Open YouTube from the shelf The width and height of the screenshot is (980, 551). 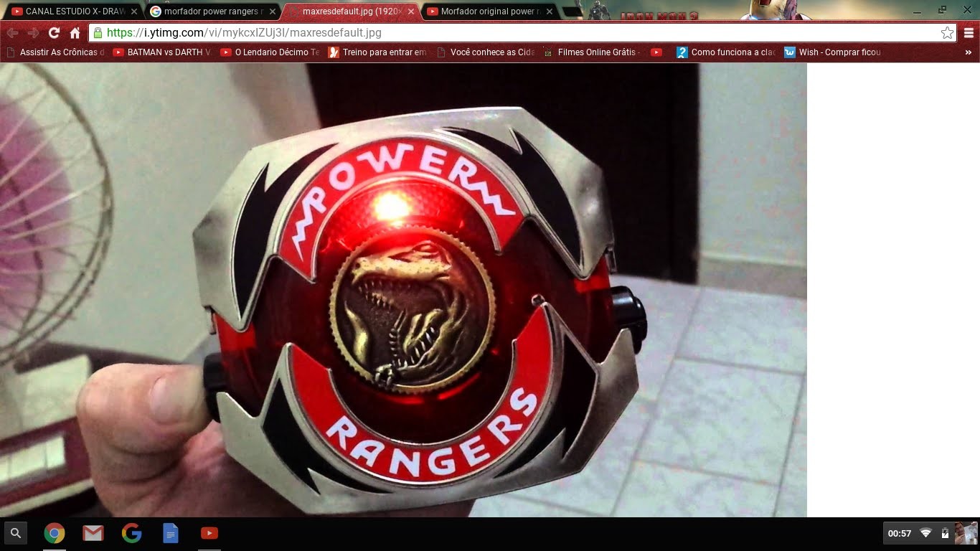(x=209, y=533)
